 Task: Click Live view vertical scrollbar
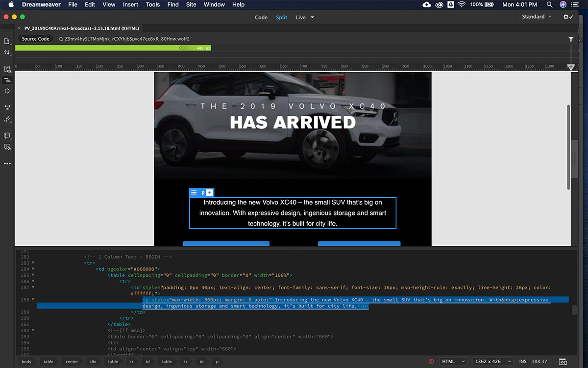coord(568,147)
